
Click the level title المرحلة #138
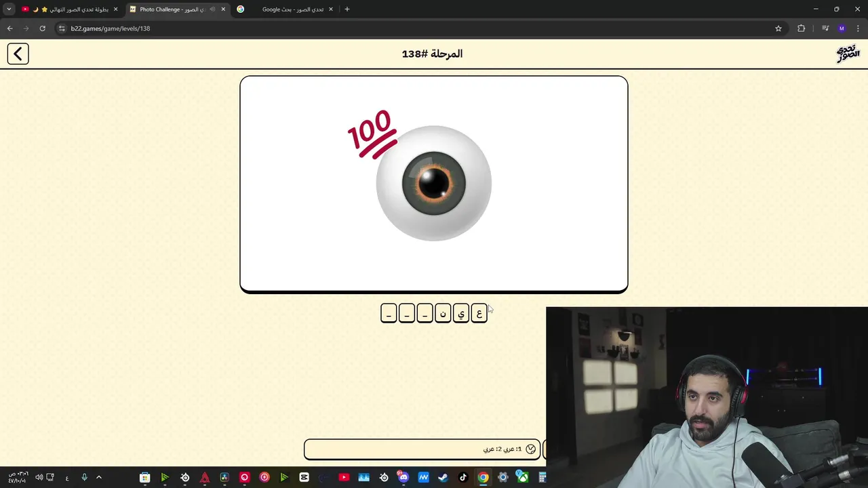coord(432,54)
